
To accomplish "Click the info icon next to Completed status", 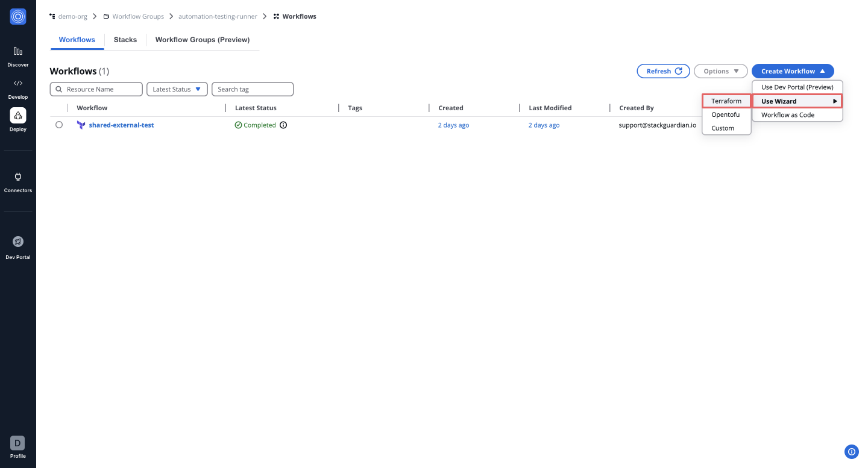I will (x=283, y=125).
